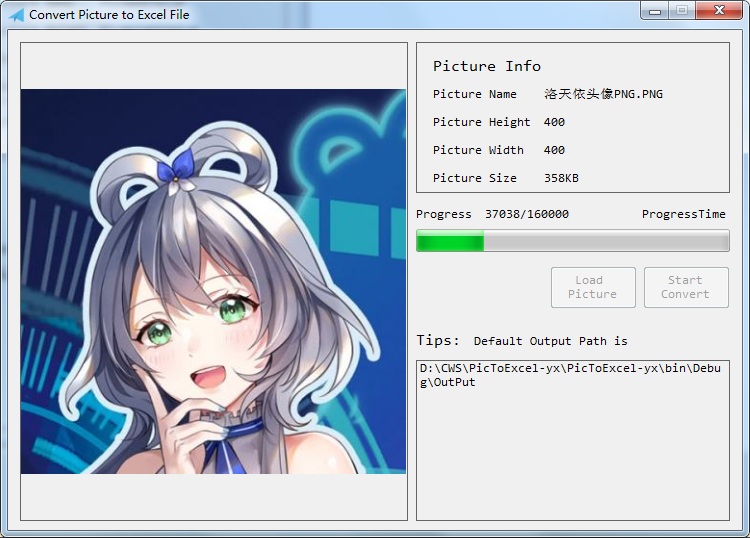Click the Picture Height label
Screen dimensions: 750x538
coord(482,122)
